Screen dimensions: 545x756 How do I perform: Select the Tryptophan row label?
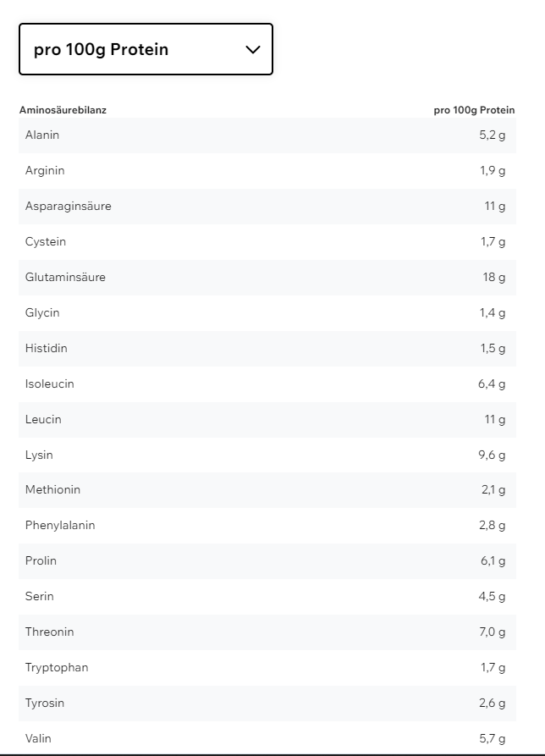point(57,667)
